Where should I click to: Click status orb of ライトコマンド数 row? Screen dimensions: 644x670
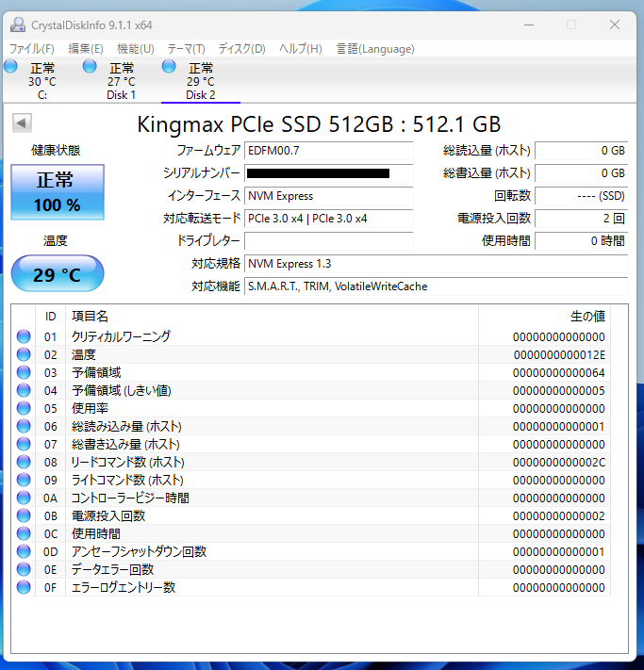pos(24,481)
